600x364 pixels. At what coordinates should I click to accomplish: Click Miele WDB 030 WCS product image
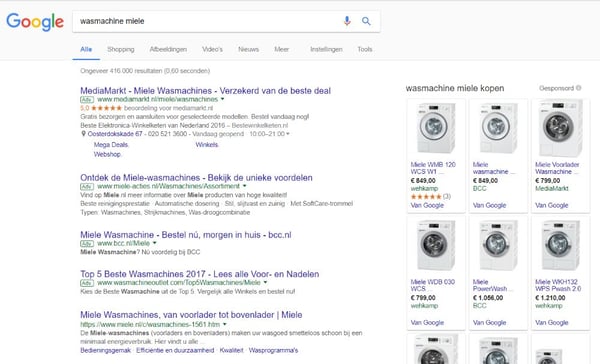click(436, 245)
